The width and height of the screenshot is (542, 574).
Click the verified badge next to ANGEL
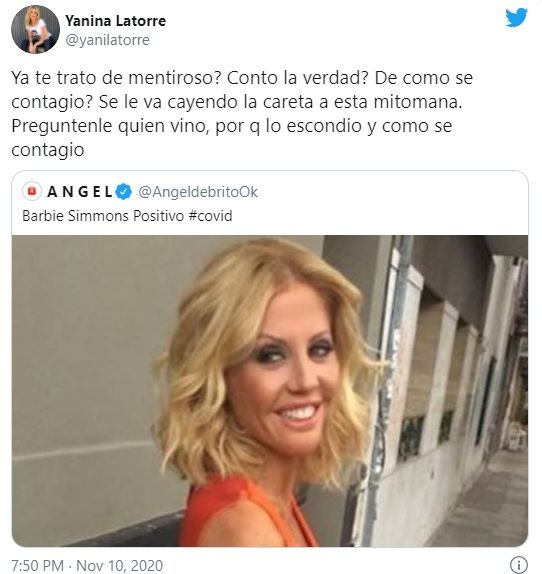pos(124,192)
